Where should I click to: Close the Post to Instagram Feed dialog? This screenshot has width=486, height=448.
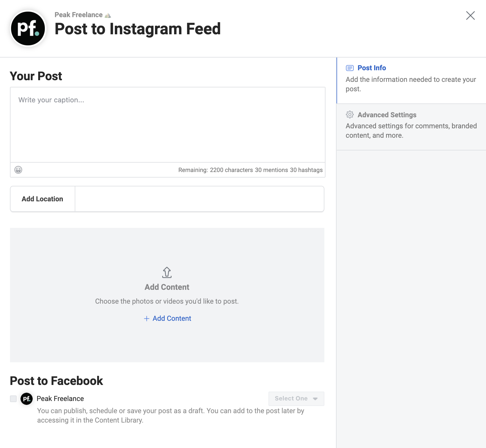(470, 15)
